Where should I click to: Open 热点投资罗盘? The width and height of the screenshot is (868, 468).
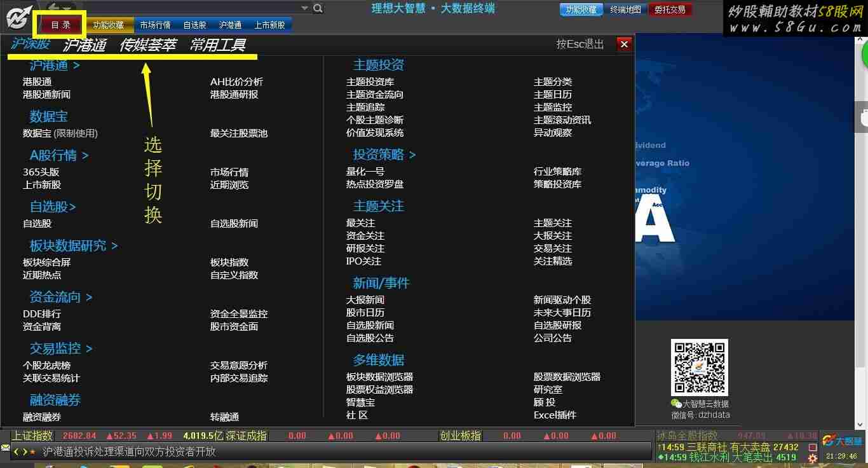pos(375,184)
